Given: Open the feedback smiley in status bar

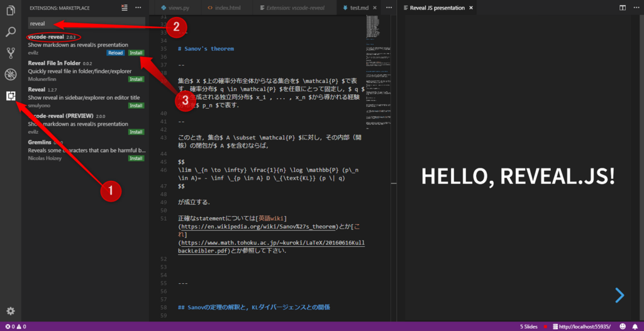Looking at the screenshot, I should click(x=623, y=327).
